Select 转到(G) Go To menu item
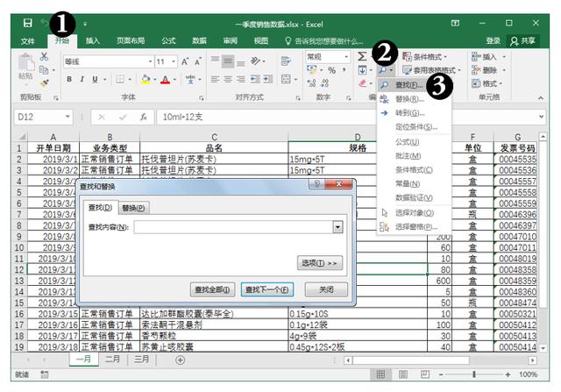The image size is (561, 392). 414,113
